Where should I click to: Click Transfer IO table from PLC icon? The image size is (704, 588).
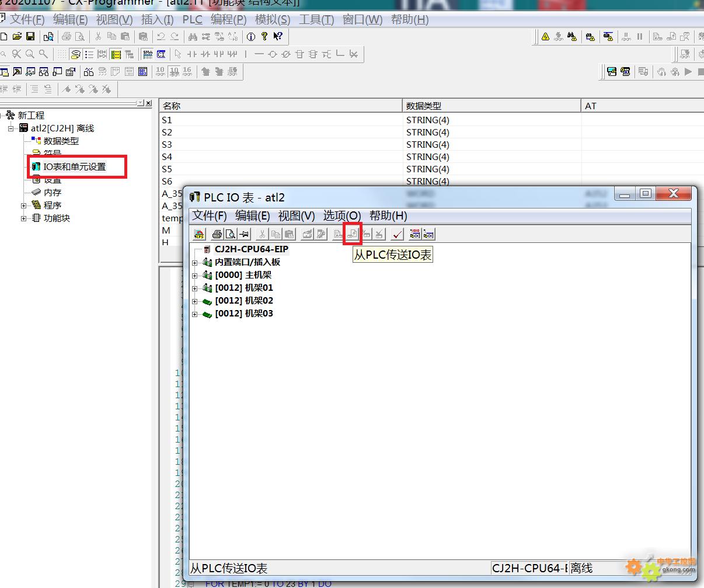[353, 234]
